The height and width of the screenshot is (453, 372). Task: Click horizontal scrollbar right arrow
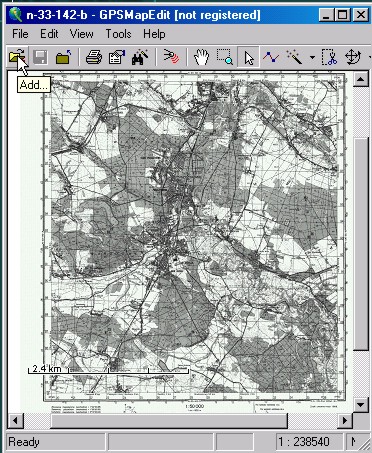[x=345, y=421]
